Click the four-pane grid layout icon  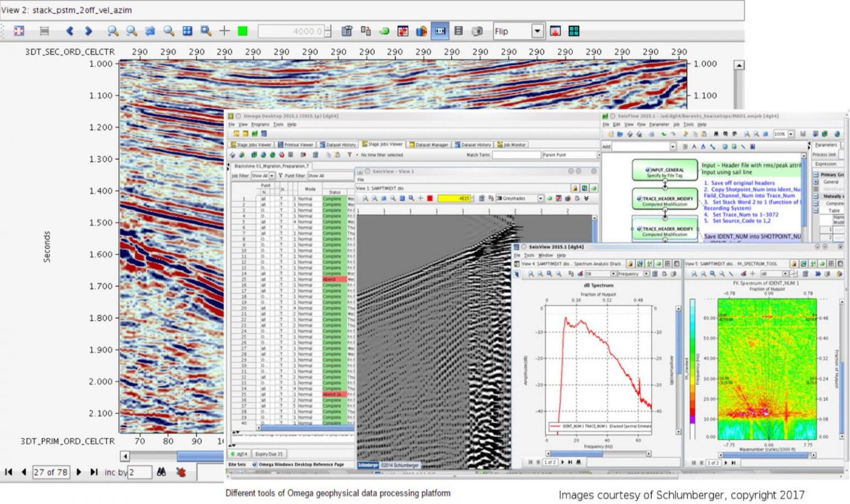574,31
